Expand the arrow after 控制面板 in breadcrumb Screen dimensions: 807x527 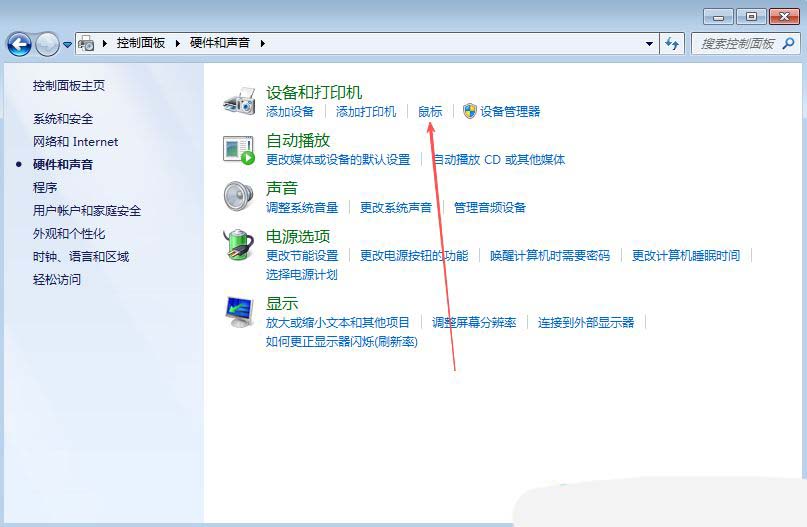pos(178,43)
